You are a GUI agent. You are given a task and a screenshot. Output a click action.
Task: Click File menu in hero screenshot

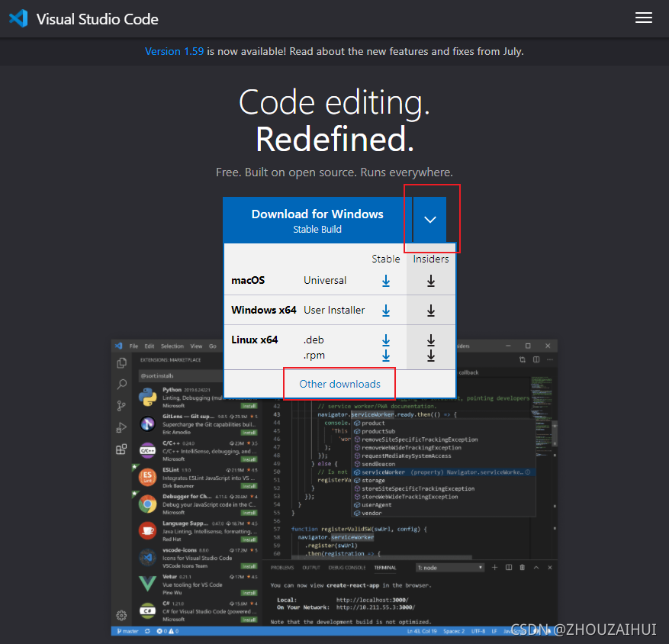pyautogui.click(x=134, y=346)
